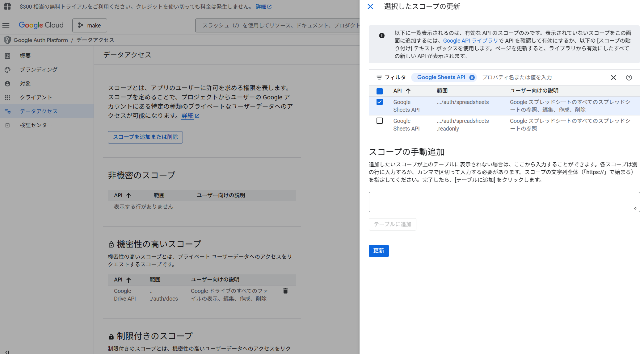Click the スコープを追加または削除 button

[145, 137]
